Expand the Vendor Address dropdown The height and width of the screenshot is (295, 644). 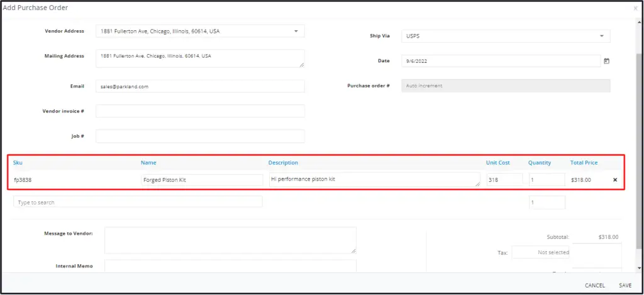pos(296,31)
